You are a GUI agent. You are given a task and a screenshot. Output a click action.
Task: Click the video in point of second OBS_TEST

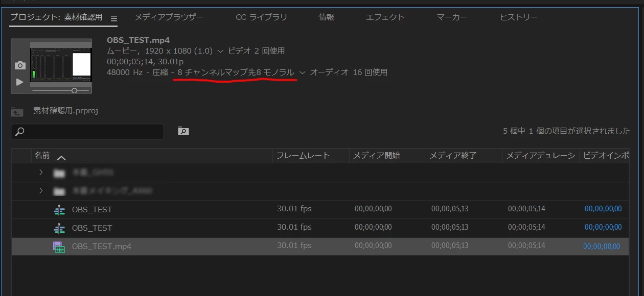tap(603, 227)
